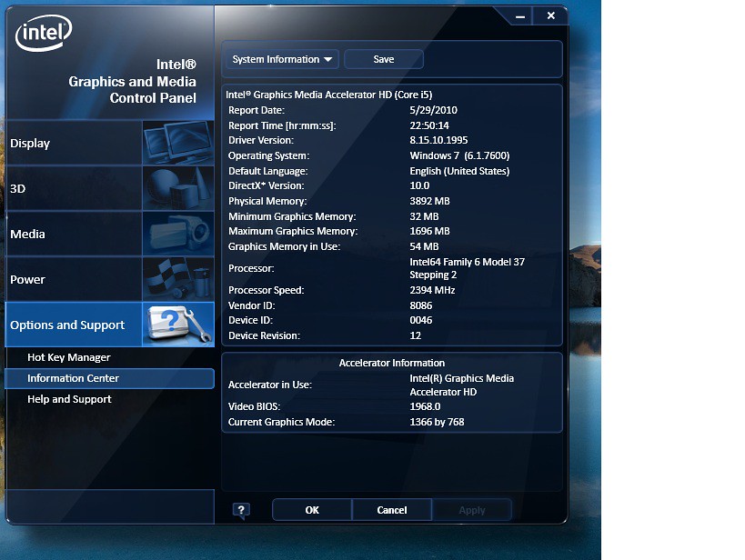Close the Intel control panel window
This screenshot has height=560, width=745.
click(x=550, y=15)
